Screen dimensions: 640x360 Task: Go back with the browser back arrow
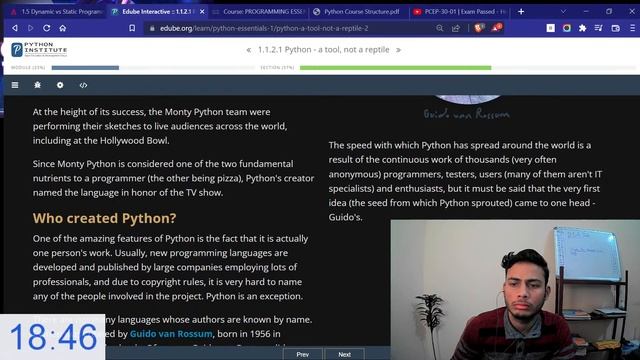(x=15, y=28)
